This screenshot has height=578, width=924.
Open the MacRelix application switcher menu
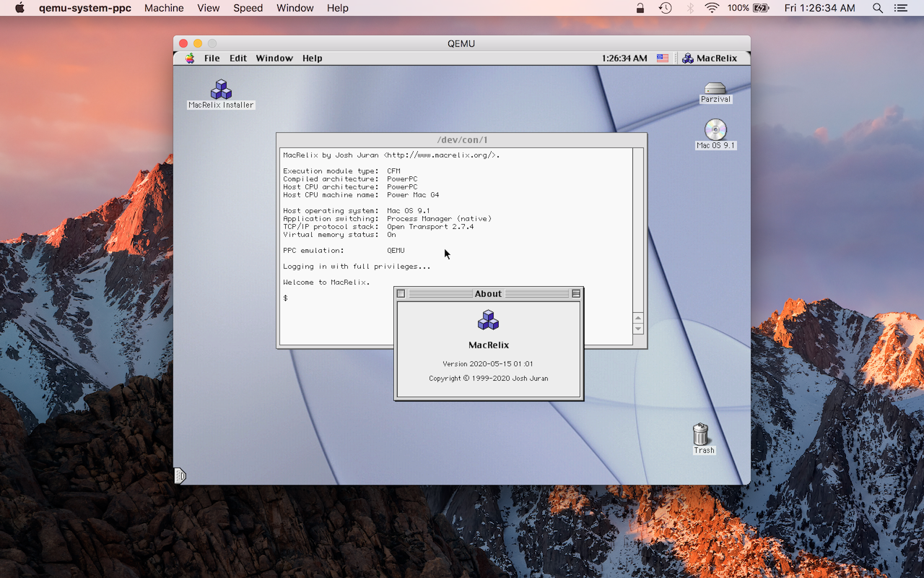click(x=710, y=59)
